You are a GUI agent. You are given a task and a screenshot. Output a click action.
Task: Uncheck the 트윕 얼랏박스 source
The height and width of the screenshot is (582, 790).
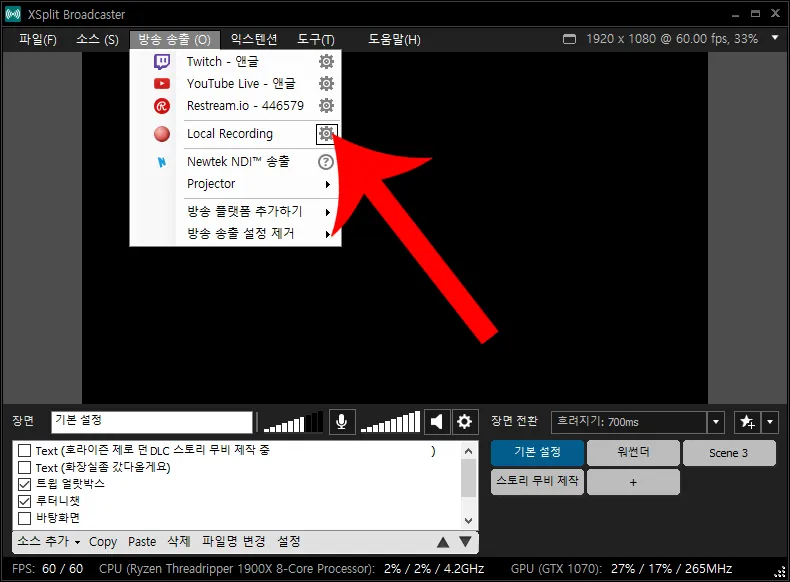coord(24,484)
